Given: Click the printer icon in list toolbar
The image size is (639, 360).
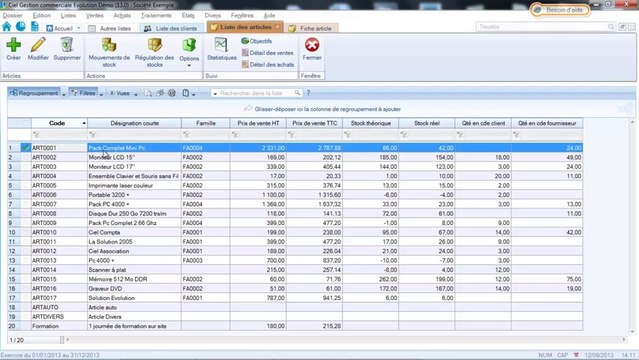Looking at the screenshot, I should coord(160,93).
